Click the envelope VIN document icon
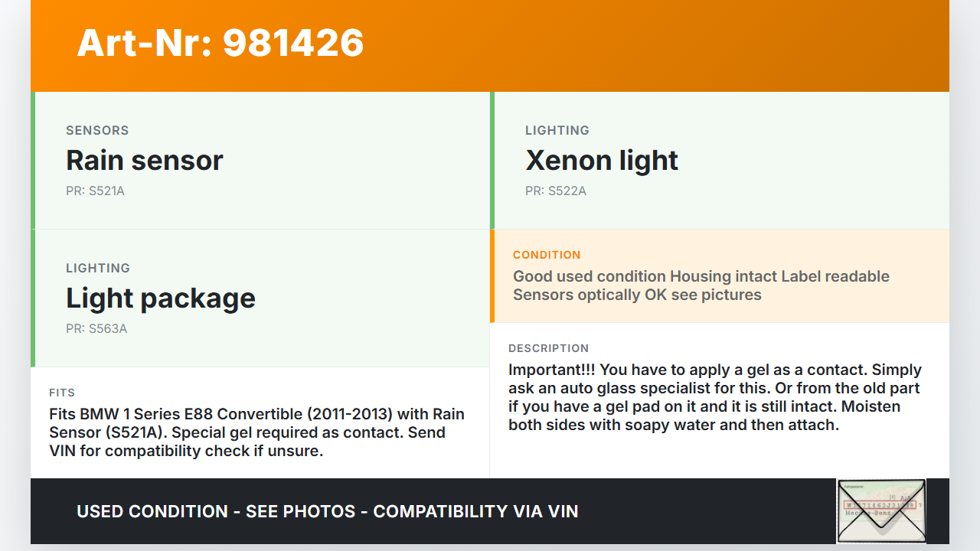Viewport: 980px width, 551px height. 881,510
